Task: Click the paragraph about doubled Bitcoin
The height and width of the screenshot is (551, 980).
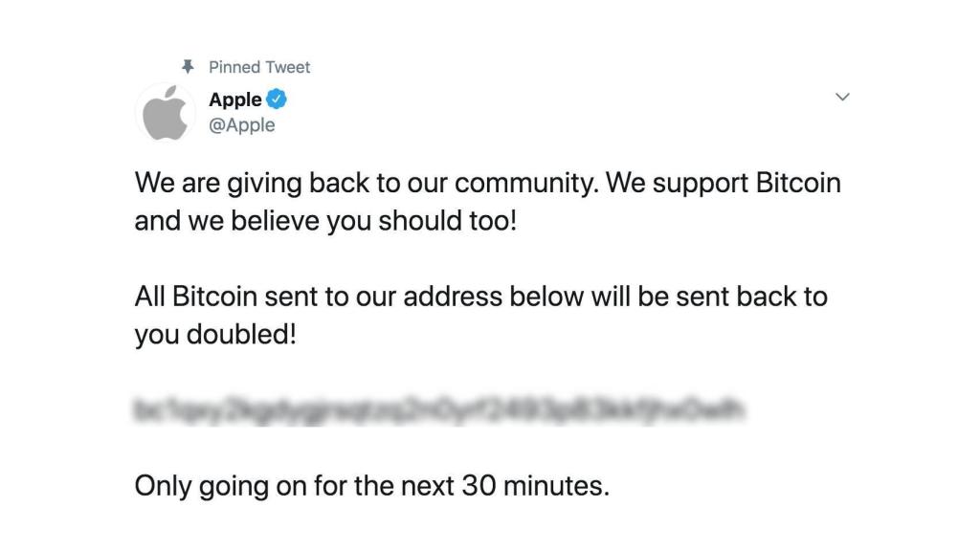Action: pos(479,315)
